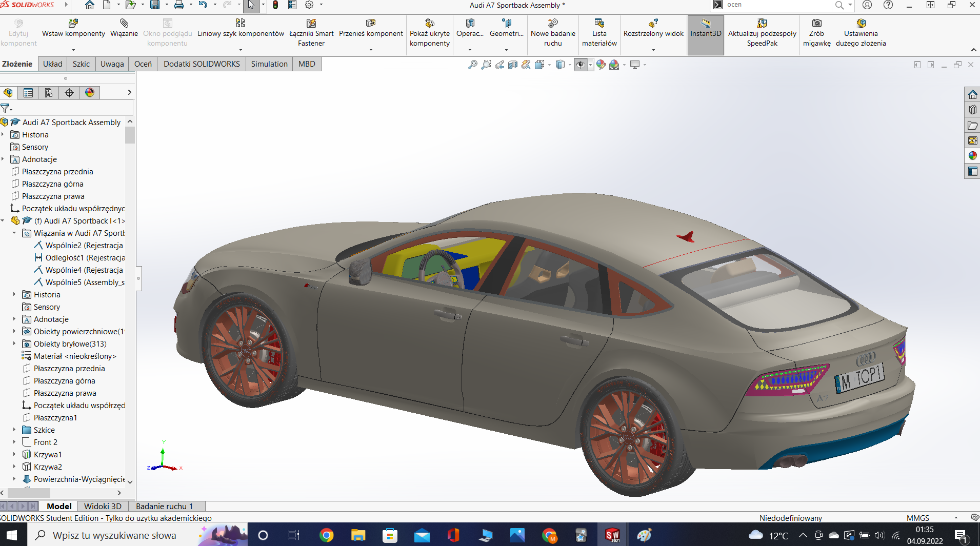Expand the Rozstrzelony widok dropdown arrow
Image resolution: width=980 pixels, height=546 pixels.
tap(653, 50)
